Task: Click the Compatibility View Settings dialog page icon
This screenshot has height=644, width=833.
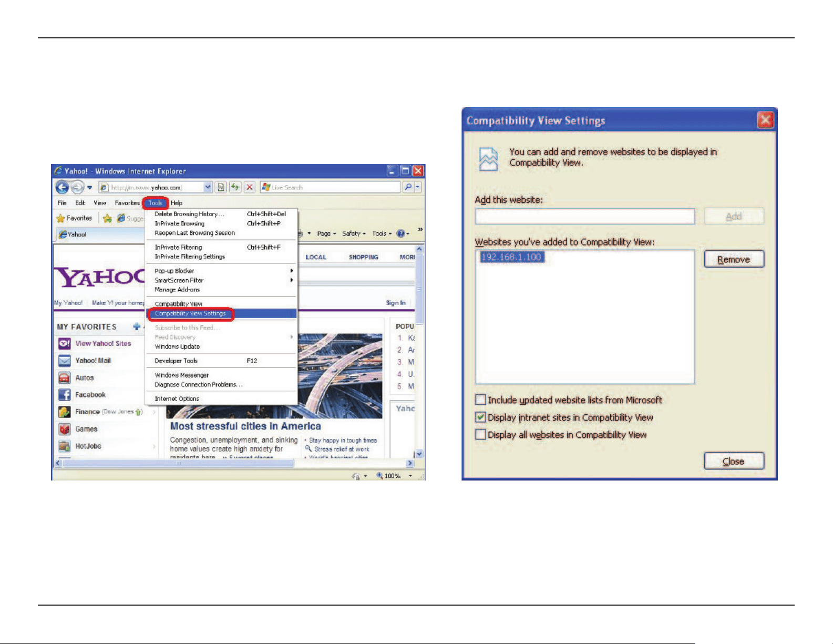Action: 488,159
